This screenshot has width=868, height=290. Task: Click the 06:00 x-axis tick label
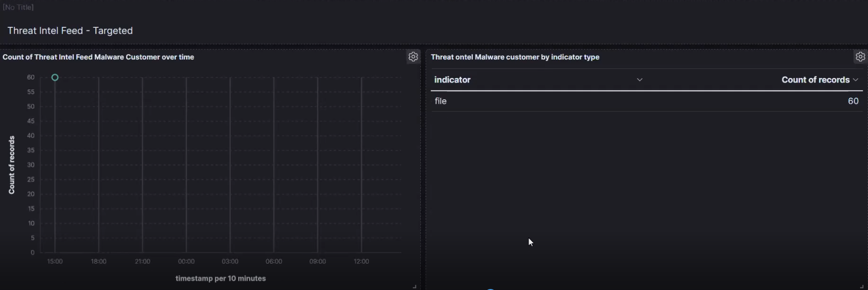274,262
